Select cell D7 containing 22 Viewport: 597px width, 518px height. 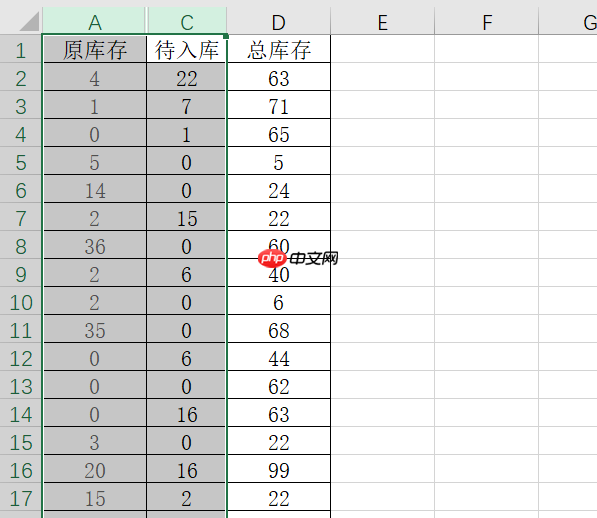tap(279, 217)
